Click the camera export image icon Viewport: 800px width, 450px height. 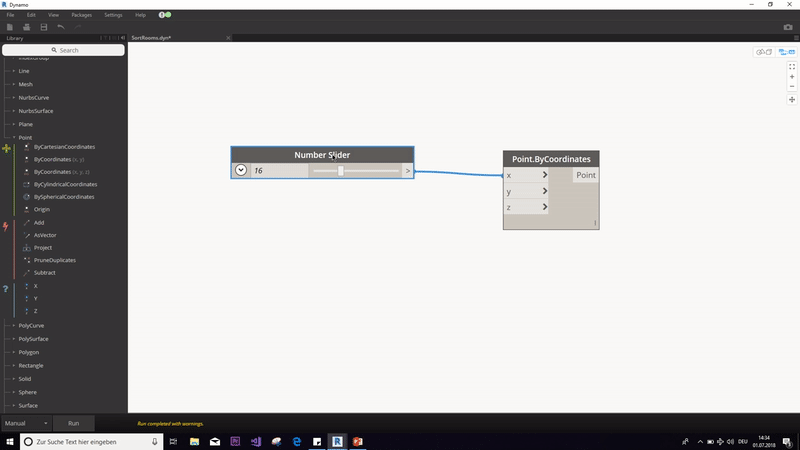point(787,27)
